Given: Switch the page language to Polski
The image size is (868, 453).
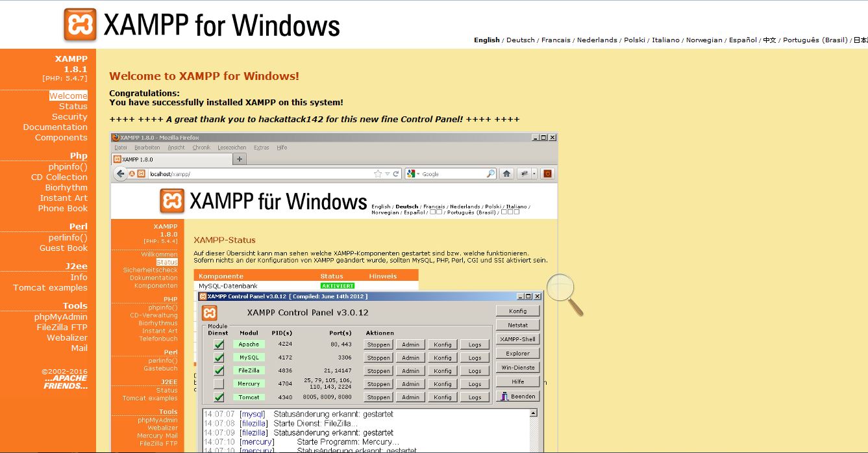Looking at the screenshot, I should (x=635, y=40).
